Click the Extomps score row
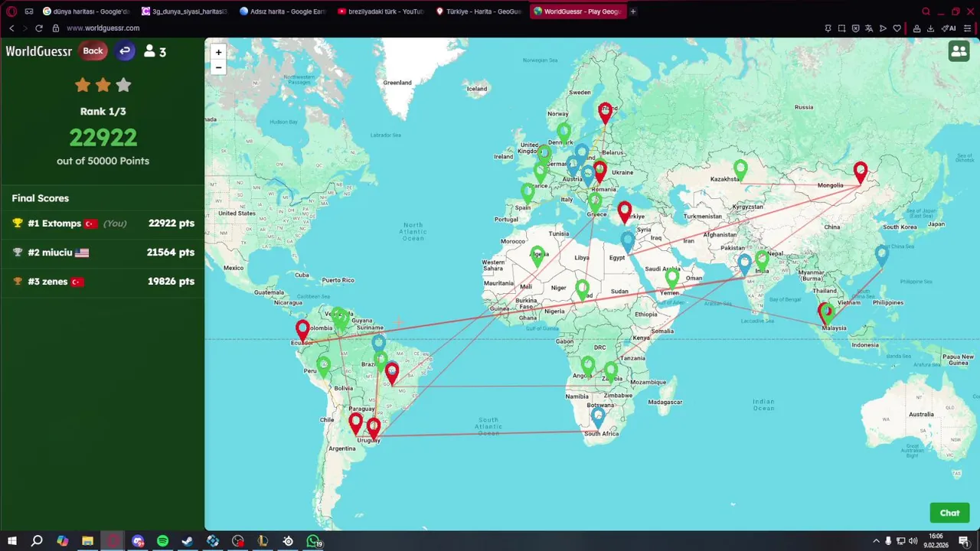The height and width of the screenshot is (551, 980). point(103,223)
